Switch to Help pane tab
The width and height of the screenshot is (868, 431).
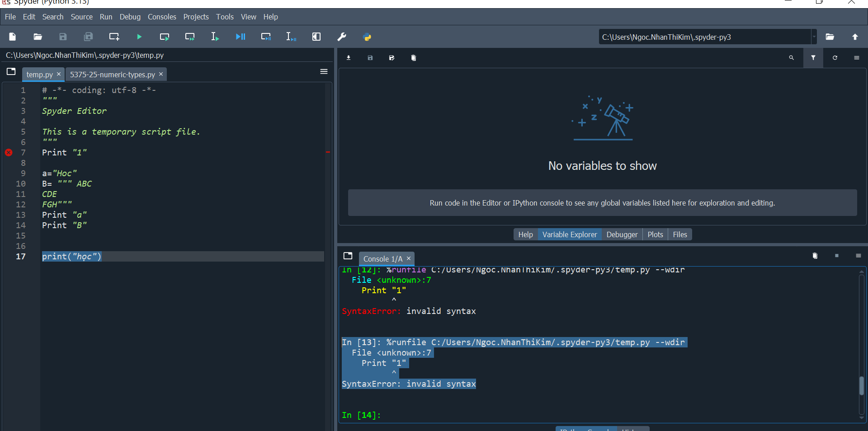coord(525,234)
